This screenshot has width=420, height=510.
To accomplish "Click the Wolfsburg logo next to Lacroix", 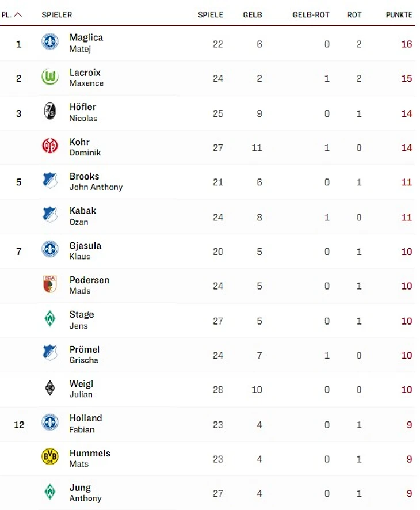I will 50,77.
